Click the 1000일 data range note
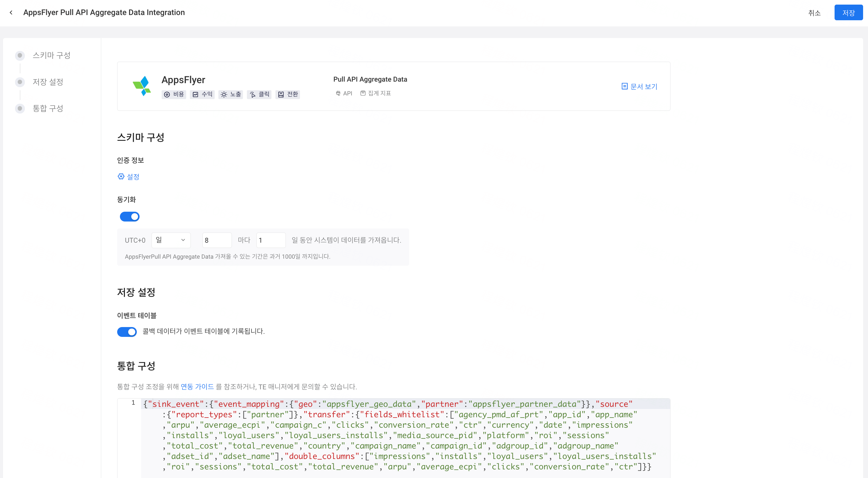 [228, 256]
